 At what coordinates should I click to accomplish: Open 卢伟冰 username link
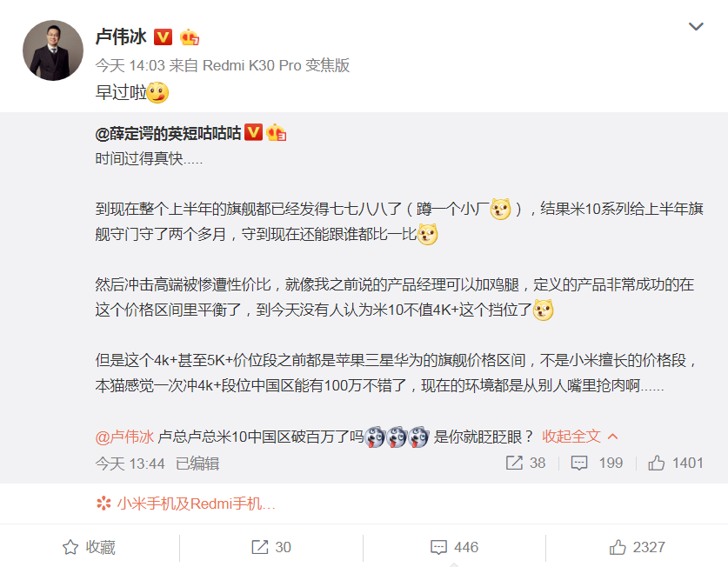click(x=121, y=37)
